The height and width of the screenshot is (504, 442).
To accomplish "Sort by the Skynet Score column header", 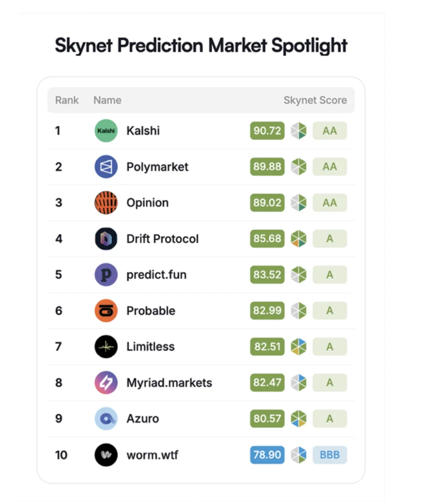I will coord(315,100).
